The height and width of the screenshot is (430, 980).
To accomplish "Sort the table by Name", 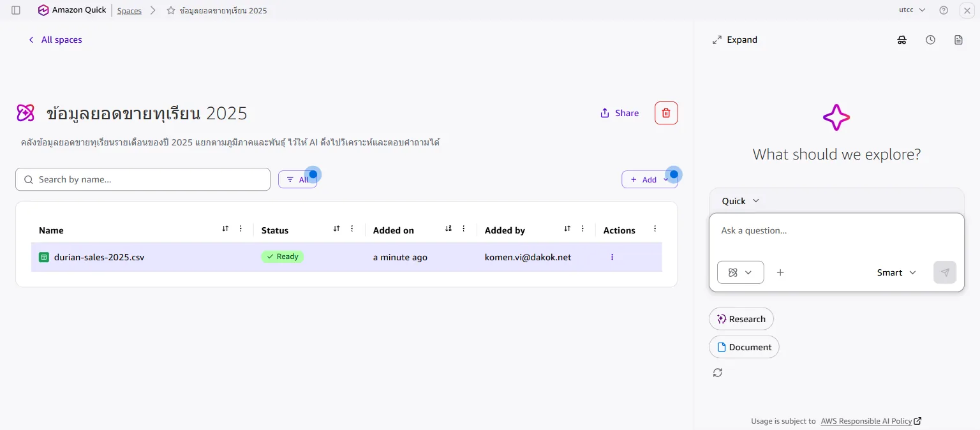I will pos(225,229).
